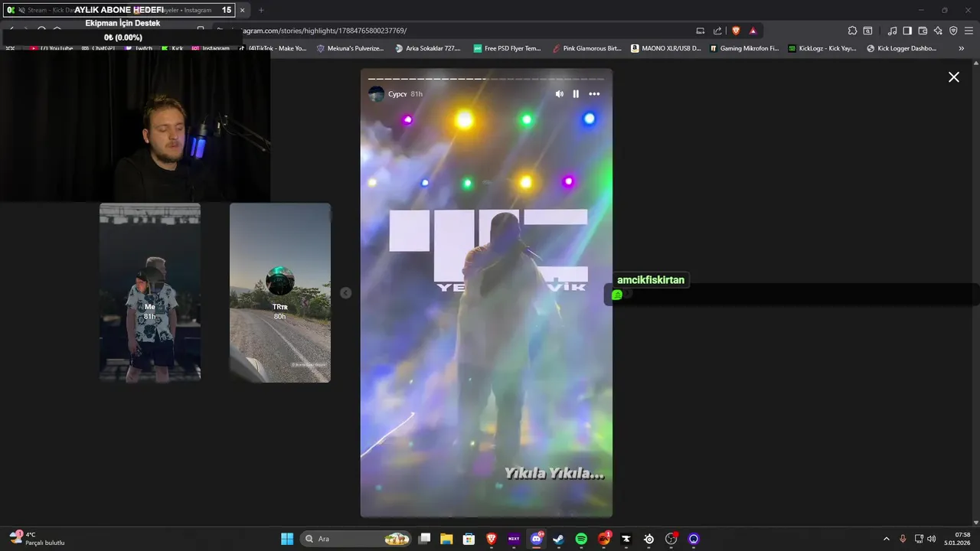Open the red EA app with badge in taskbar
Image resolution: width=980 pixels, height=551 pixels.
(x=604, y=539)
